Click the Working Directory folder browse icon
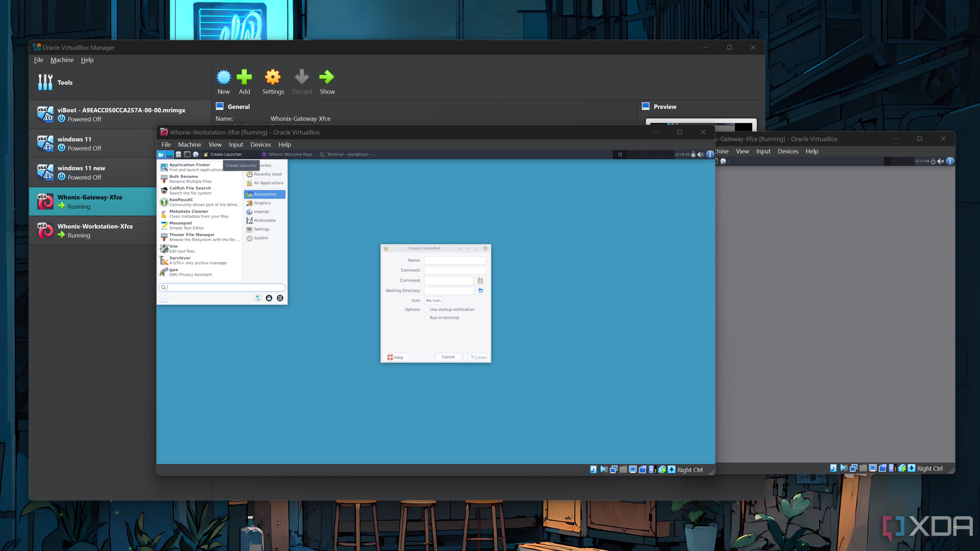Screen dimensions: 980x551 pyautogui.click(x=481, y=291)
